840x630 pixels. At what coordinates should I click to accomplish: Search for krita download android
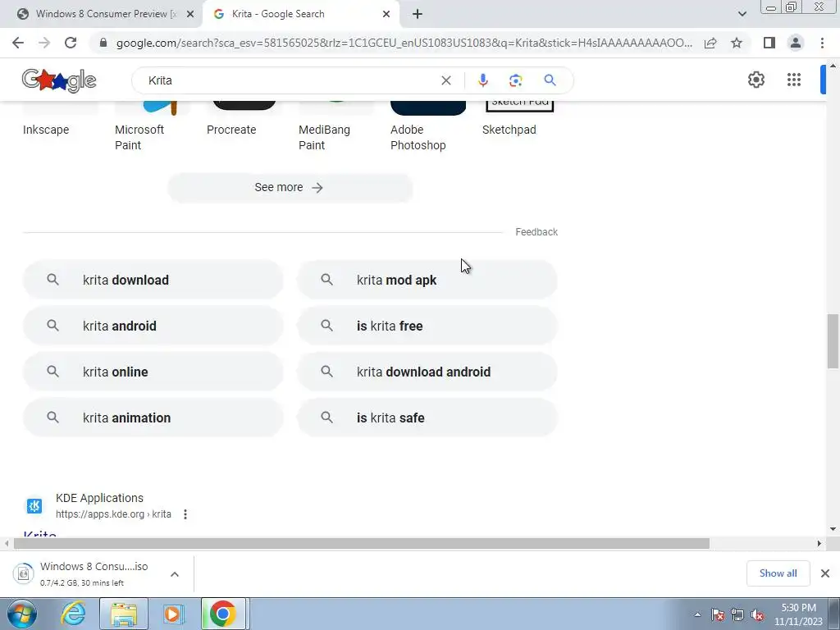point(427,372)
